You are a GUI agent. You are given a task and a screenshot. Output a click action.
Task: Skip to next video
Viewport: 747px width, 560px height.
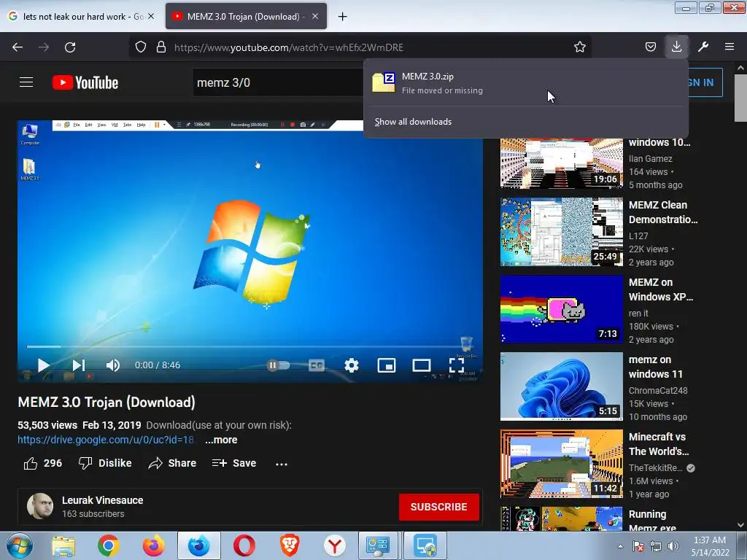[x=79, y=365]
